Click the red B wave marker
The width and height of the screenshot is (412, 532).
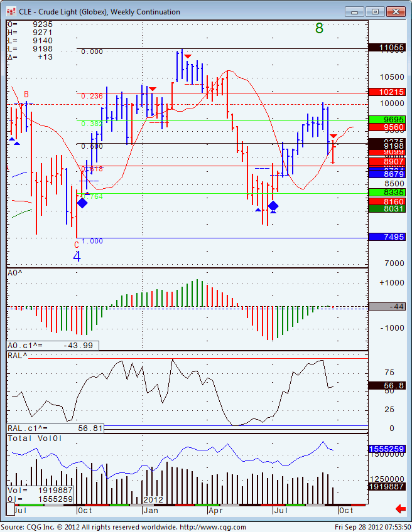click(26, 95)
